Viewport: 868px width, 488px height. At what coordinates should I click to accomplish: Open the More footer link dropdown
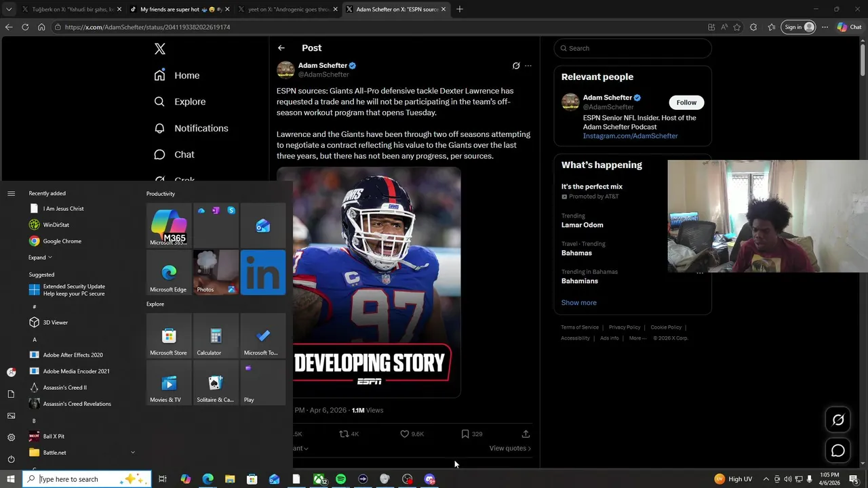point(637,338)
